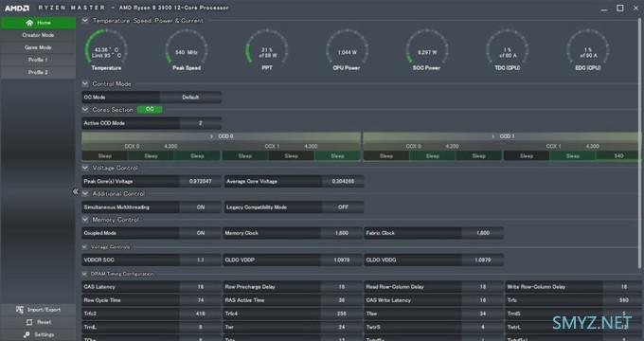Toggle Legacy Compatibility Mode OFF value

pos(343,207)
